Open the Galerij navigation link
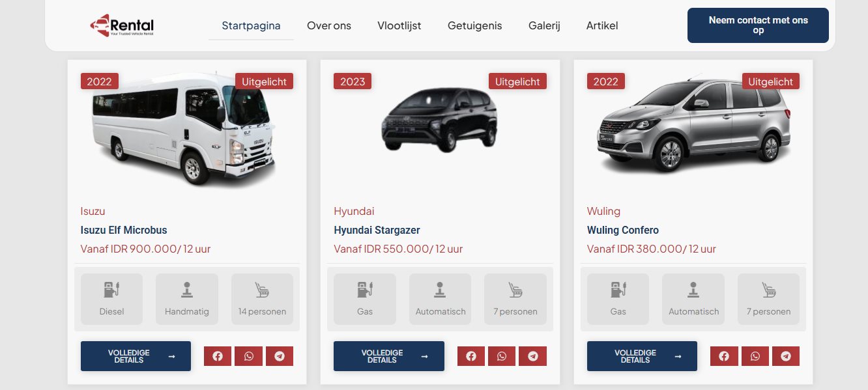Viewport: 868px width, 390px height. 544,26
